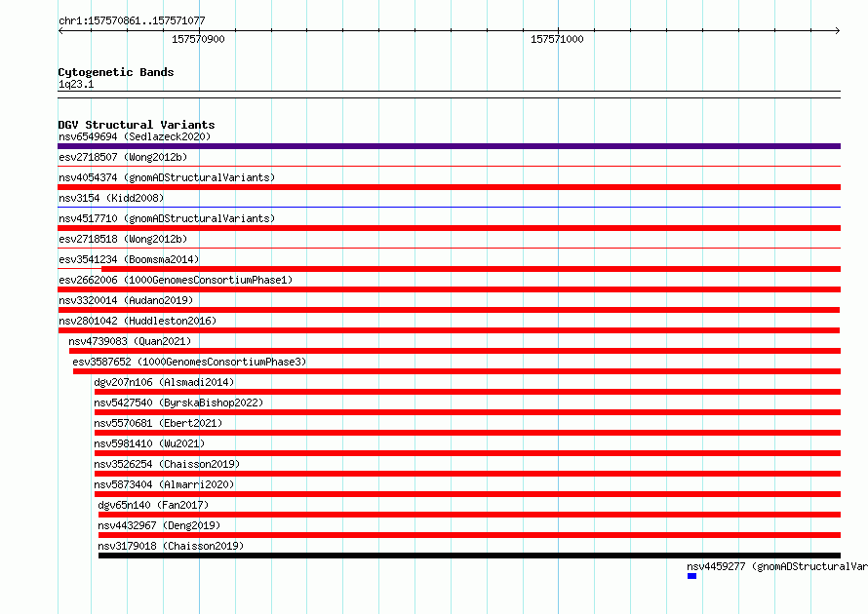Click the DGV Structural Variants track title
868x614 pixels.
point(137,125)
